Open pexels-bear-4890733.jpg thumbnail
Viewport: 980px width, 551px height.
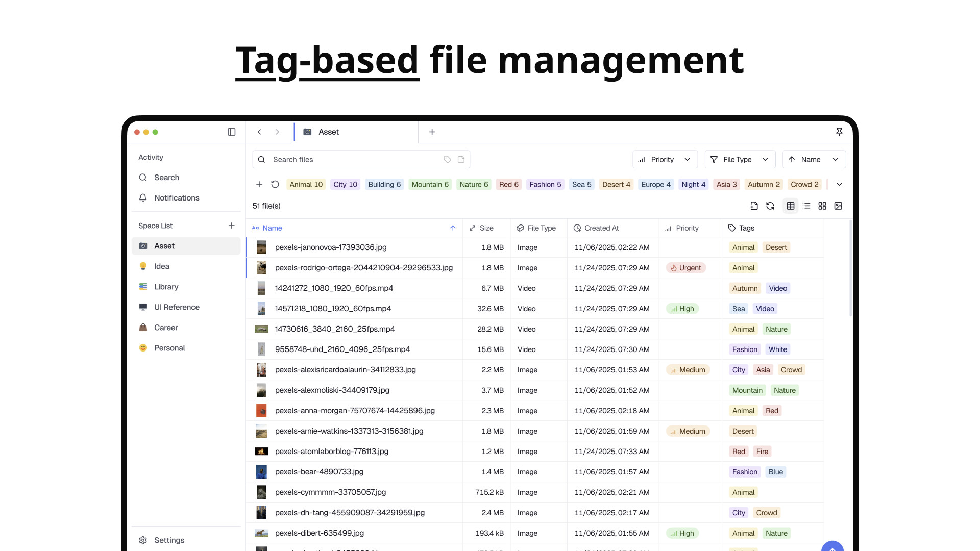point(261,472)
